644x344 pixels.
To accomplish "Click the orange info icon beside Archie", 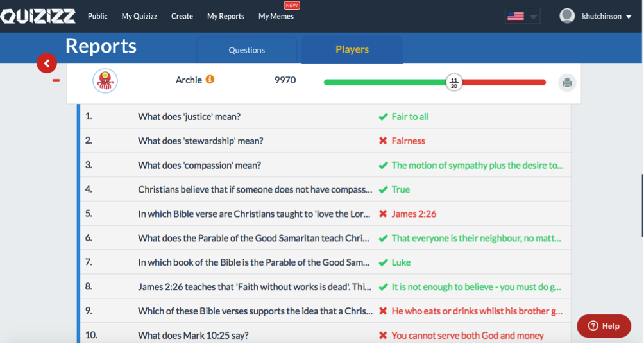I will (210, 80).
